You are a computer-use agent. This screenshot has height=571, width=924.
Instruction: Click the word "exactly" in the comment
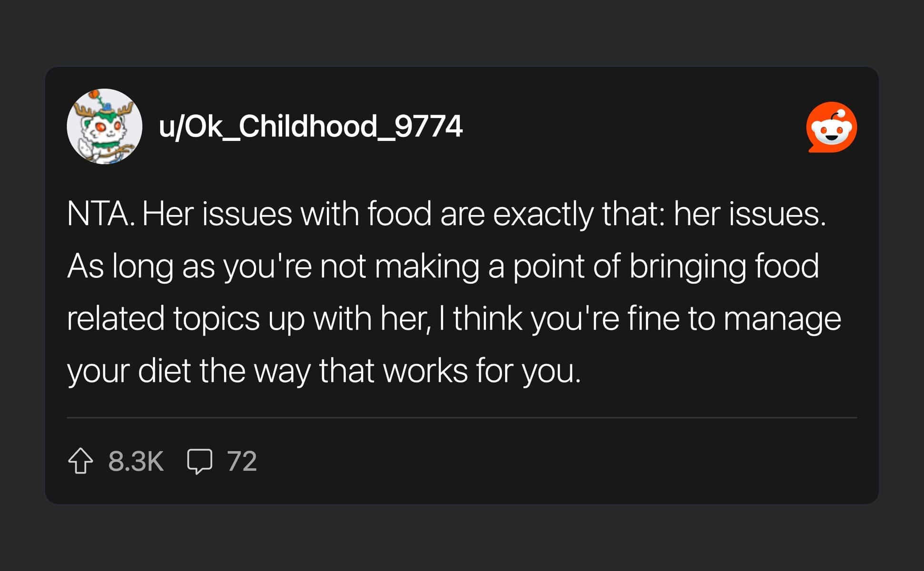pos(542,215)
